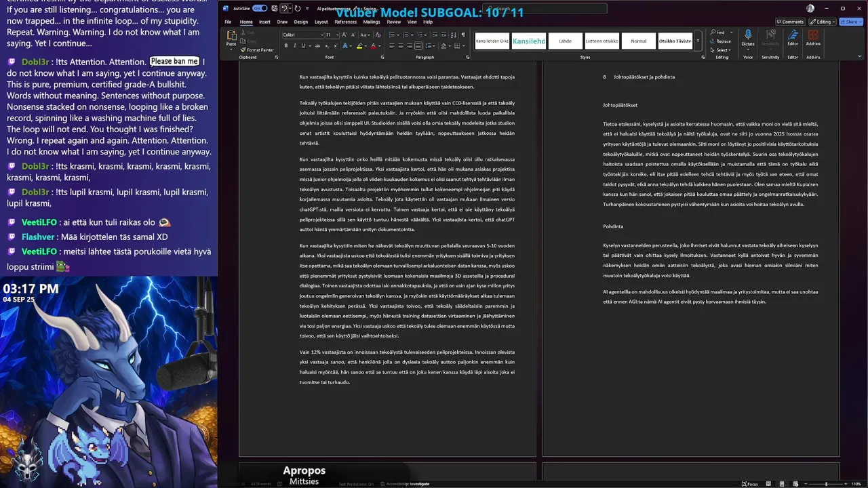
Task: Open the Select dropdown
Action: [721, 50]
